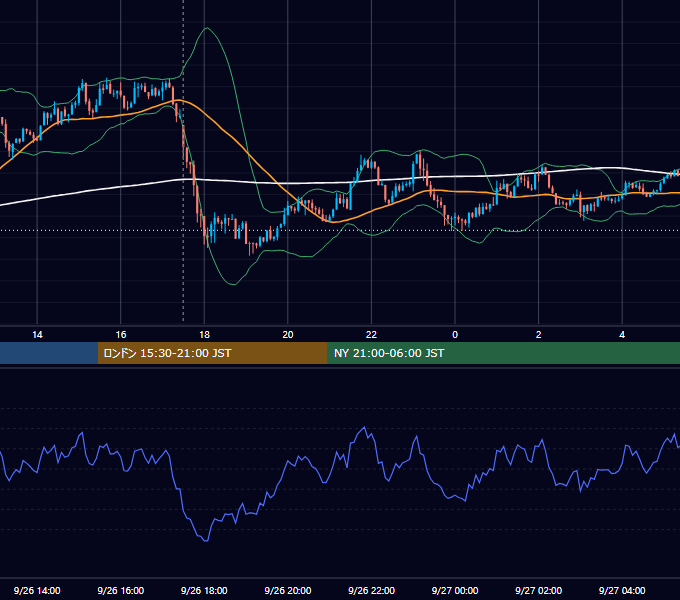The width and height of the screenshot is (680, 600).
Task: Click the hour label 2 on upper axis
Action: click(539, 335)
